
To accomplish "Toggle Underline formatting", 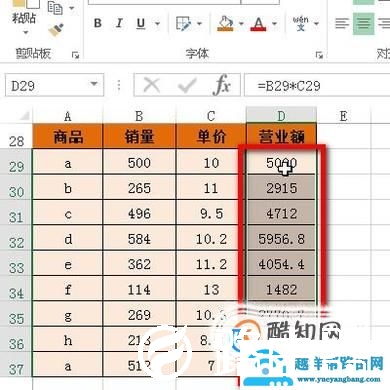I will point(141,23).
